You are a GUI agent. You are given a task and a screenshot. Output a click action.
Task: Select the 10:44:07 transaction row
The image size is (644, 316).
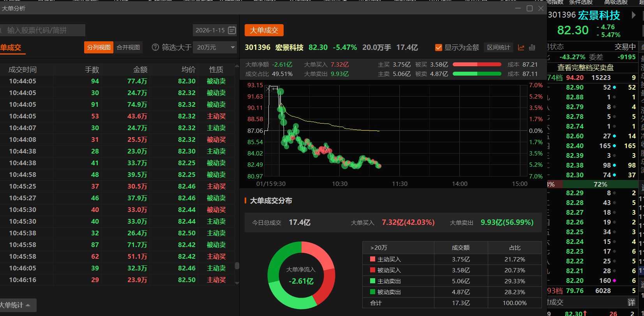(x=117, y=128)
